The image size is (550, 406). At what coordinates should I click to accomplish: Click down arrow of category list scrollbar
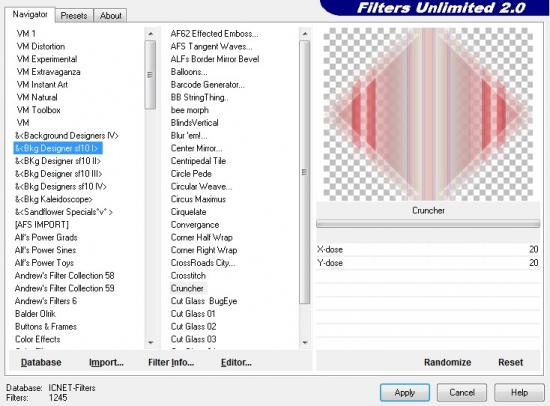coord(150,342)
